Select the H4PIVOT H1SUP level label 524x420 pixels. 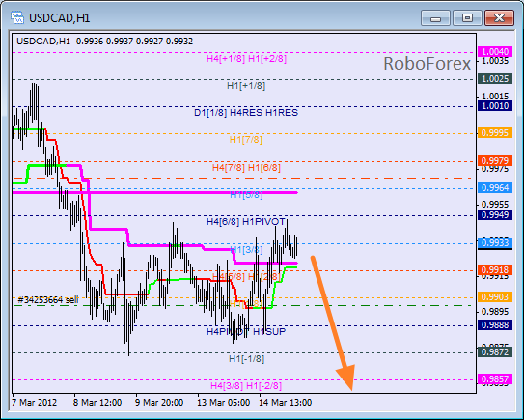pyautogui.click(x=246, y=332)
